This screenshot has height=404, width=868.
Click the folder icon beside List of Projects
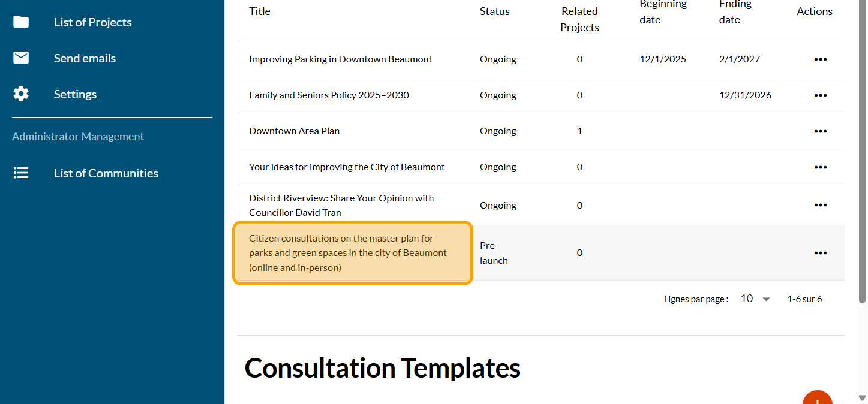[21, 22]
